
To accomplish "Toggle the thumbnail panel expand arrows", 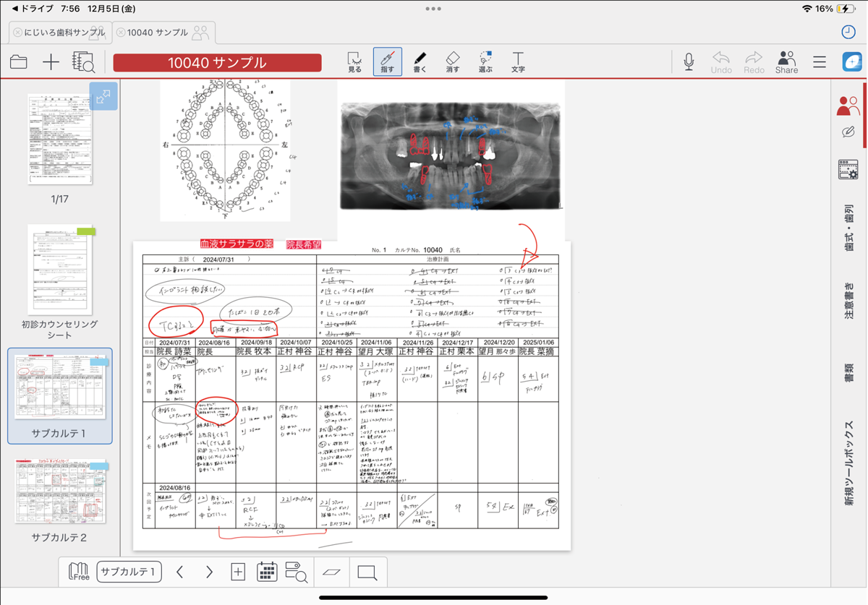I will pyautogui.click(x=103, y=96).
